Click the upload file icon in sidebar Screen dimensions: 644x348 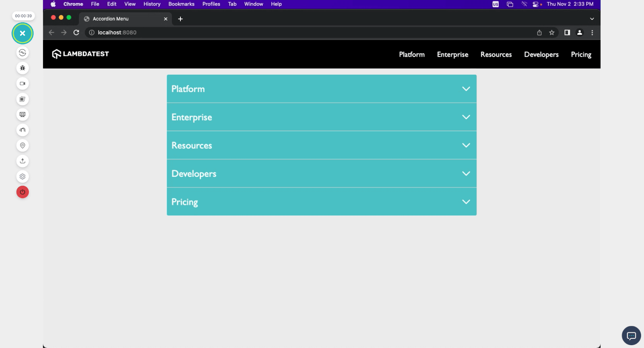point(23,161)
